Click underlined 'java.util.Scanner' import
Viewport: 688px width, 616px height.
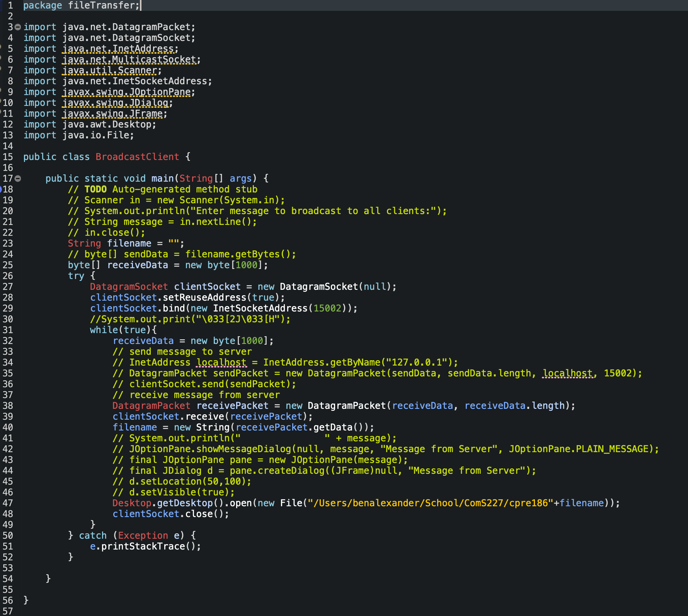point(110,70)
